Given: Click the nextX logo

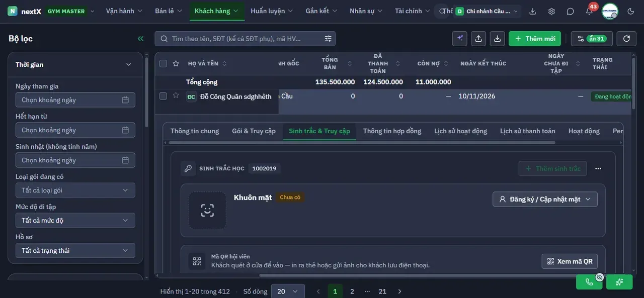Looking at the screenshot, I should (x=25, y=11).
